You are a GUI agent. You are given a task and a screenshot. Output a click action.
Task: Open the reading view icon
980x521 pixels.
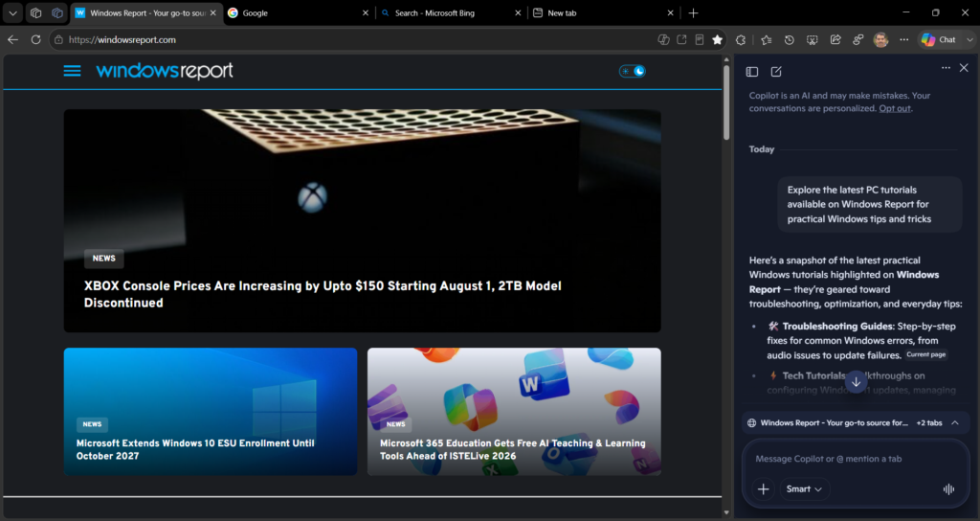point(700,39)
